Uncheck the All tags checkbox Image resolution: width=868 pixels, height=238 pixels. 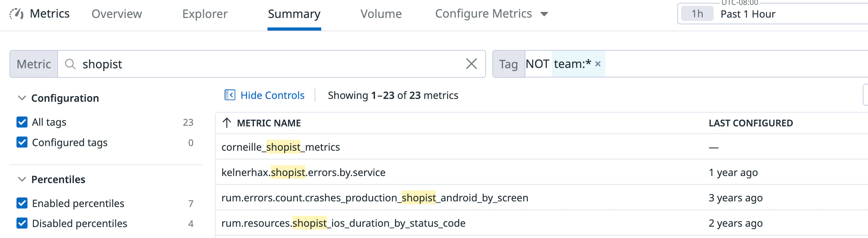pos(22,122)
